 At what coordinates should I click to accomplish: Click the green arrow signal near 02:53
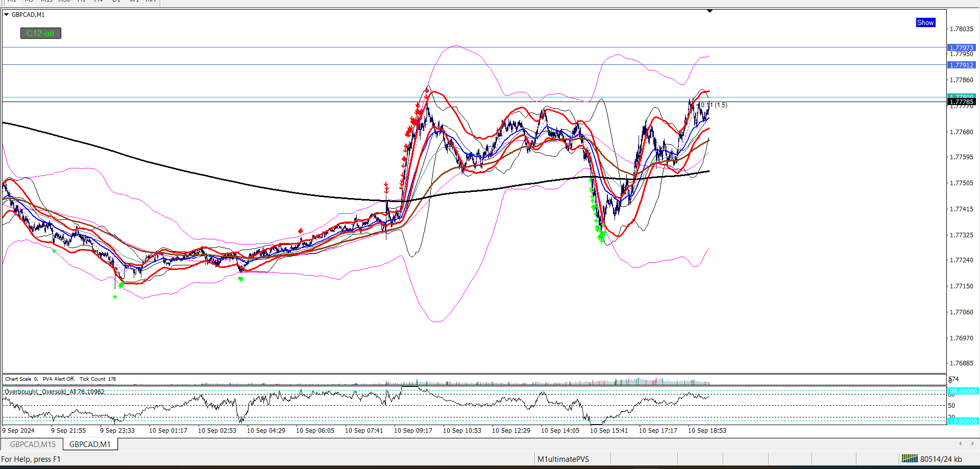click(240, 279)
